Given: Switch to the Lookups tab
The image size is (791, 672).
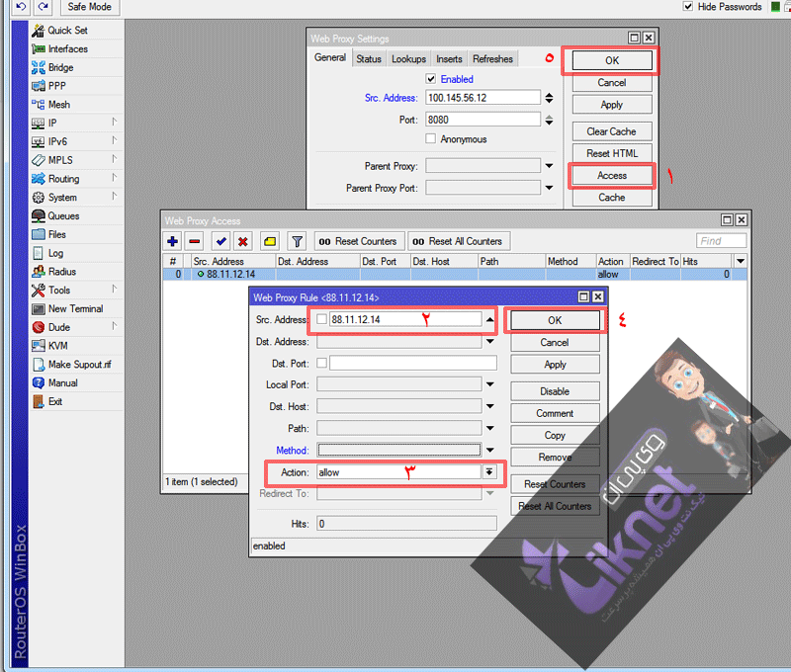Looking at the screenshot, I should click(x=408, y=59).
